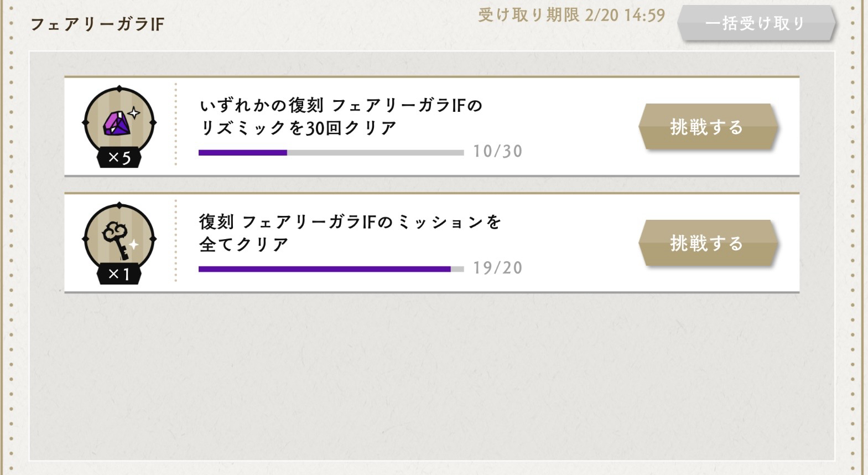Tap the 10/30 progress counter
Viewport: 868px width, 475px height.
coord(497,151)
